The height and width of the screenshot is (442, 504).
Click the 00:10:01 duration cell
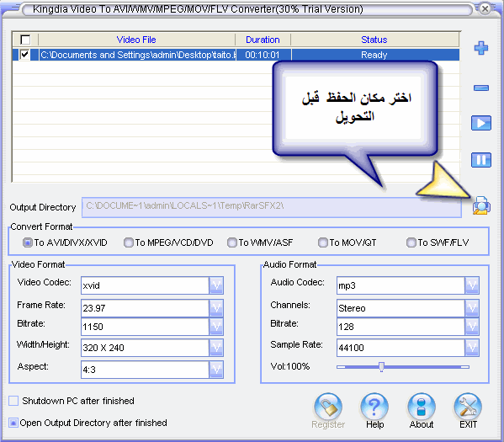coord(263,55)
